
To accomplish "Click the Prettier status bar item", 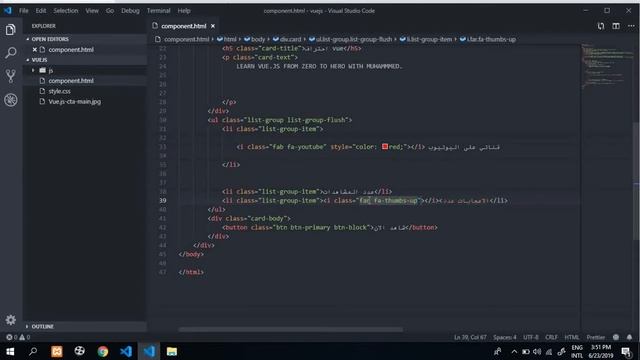I will point(596,338).
